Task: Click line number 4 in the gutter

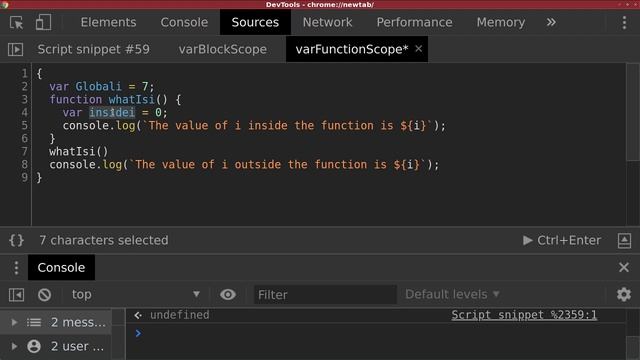Action: (x=24, y=112)
